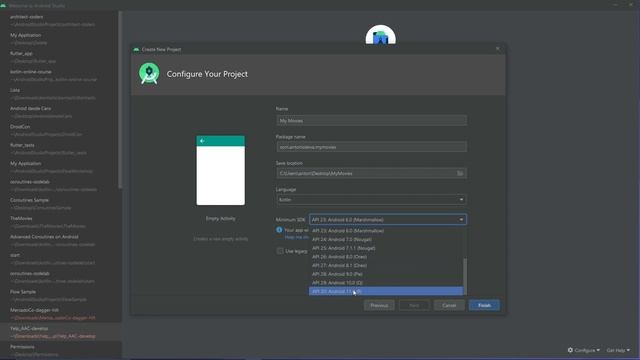The height and width of the screenshot is (360, 640).
Task: Select API 30: Android 11 option
Action: coord(386,291)
